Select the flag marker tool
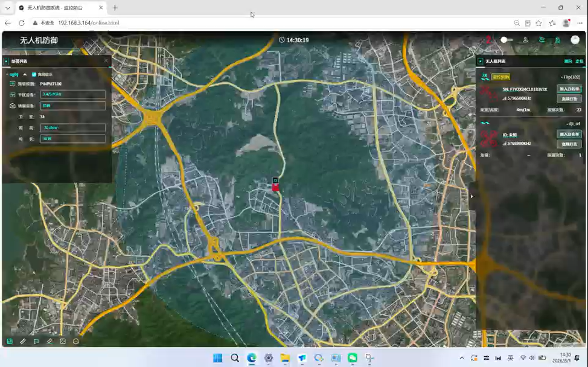588x367 pixels. [x=36, y=342]
